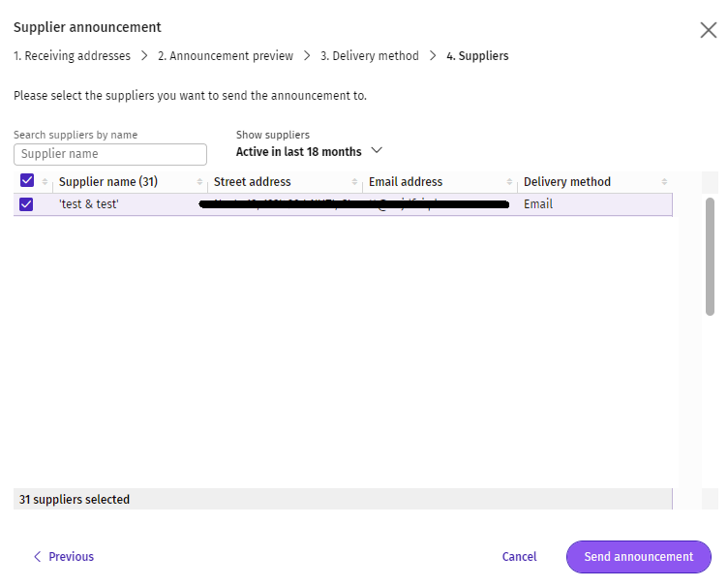The width and height of the screenshot is (728, 587).
Task: Go to step 2 Announcement preview
Action: coord(225,56)
